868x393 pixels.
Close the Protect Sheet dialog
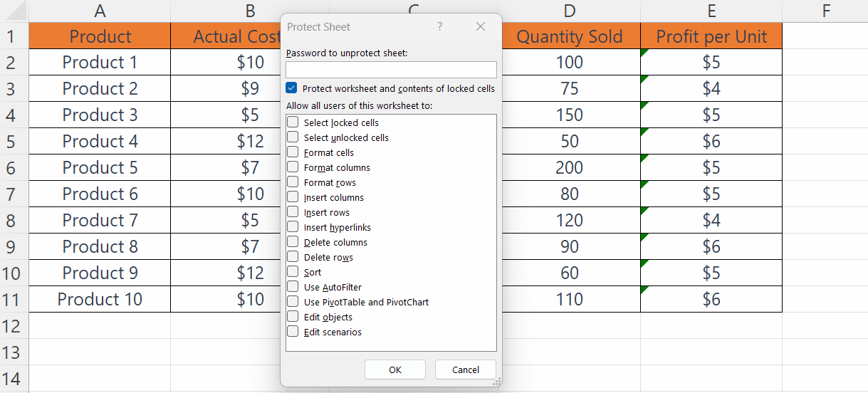pos(481,26)
